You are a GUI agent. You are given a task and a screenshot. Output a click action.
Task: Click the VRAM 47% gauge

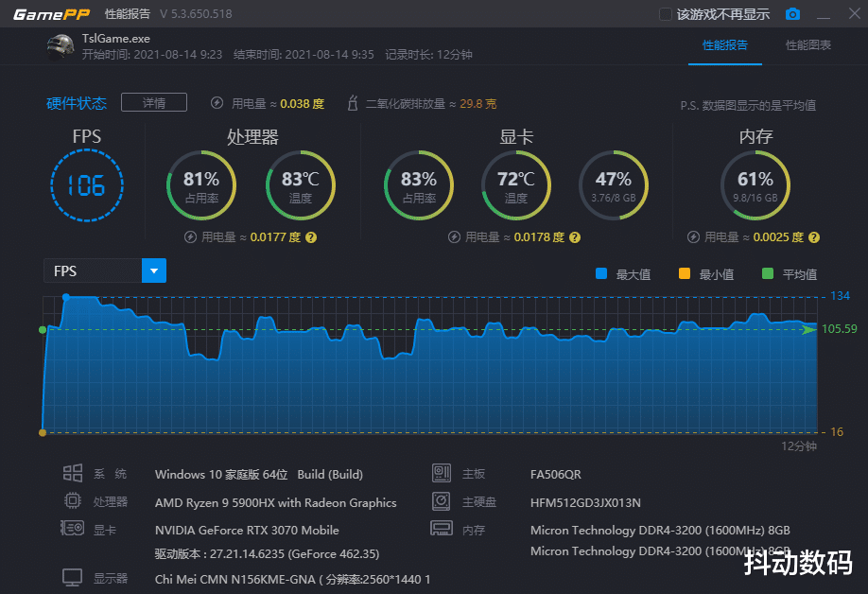coord(614,185)
